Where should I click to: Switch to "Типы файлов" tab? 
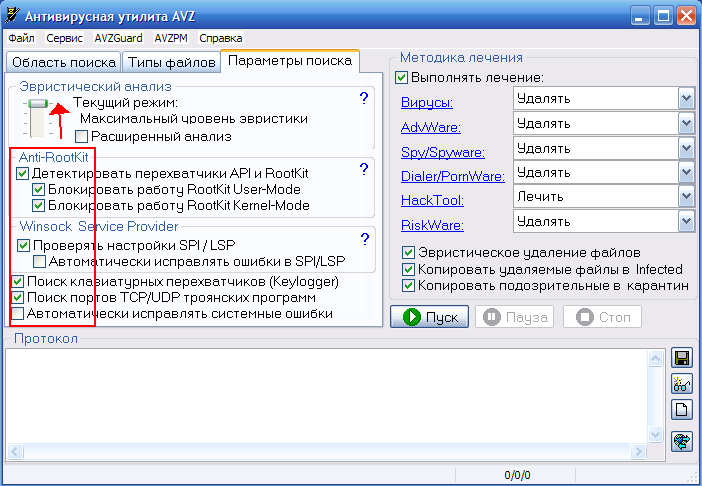[171, 62]
